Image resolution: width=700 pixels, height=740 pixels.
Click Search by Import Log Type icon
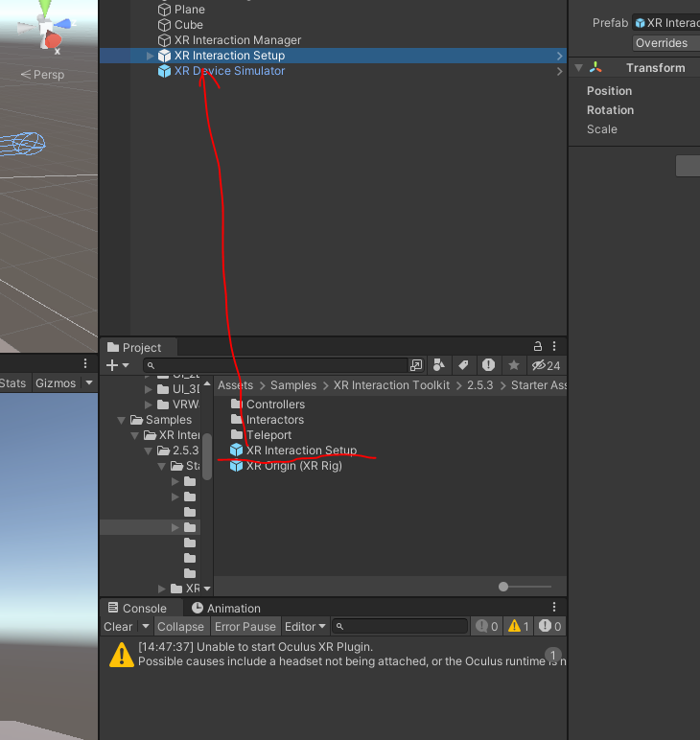(x=488, y=365)
